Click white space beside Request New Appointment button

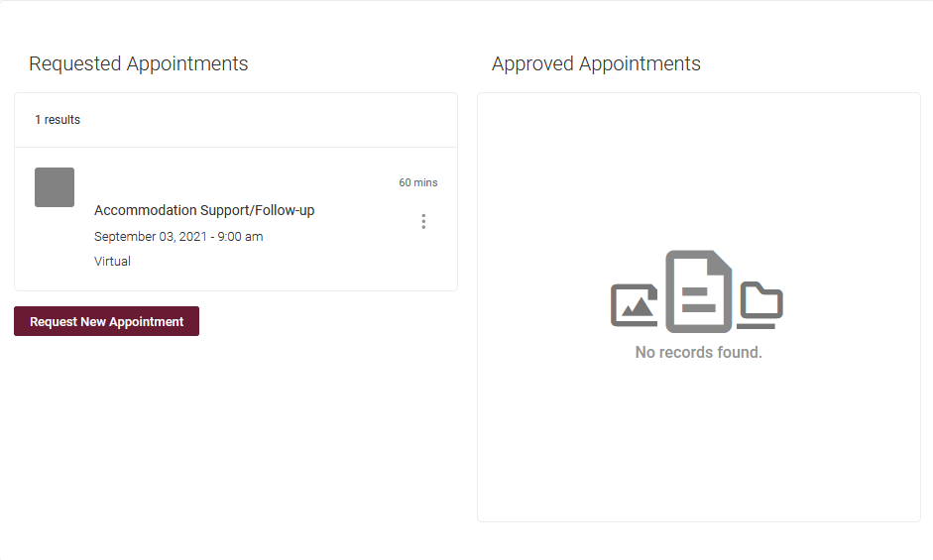pos(327,321)
